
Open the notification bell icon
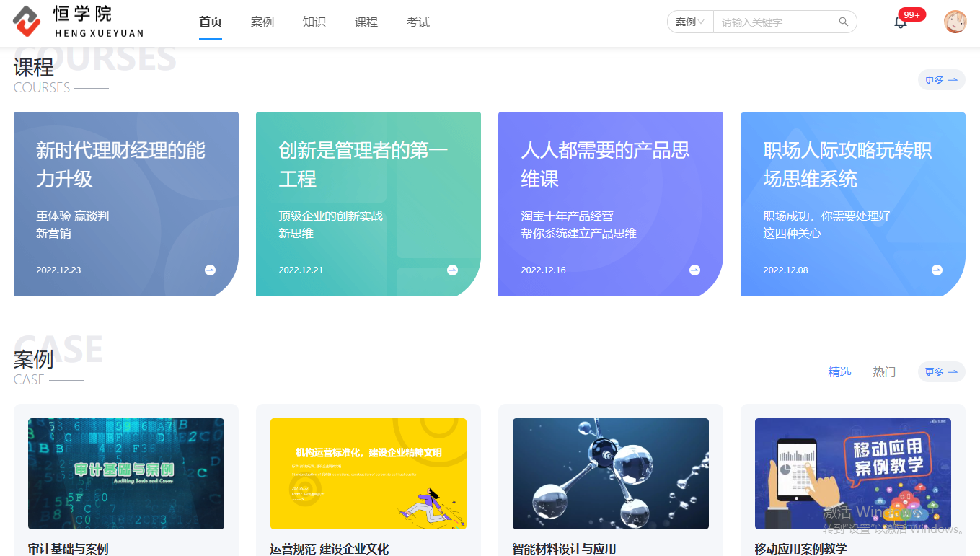pos(900,22)
